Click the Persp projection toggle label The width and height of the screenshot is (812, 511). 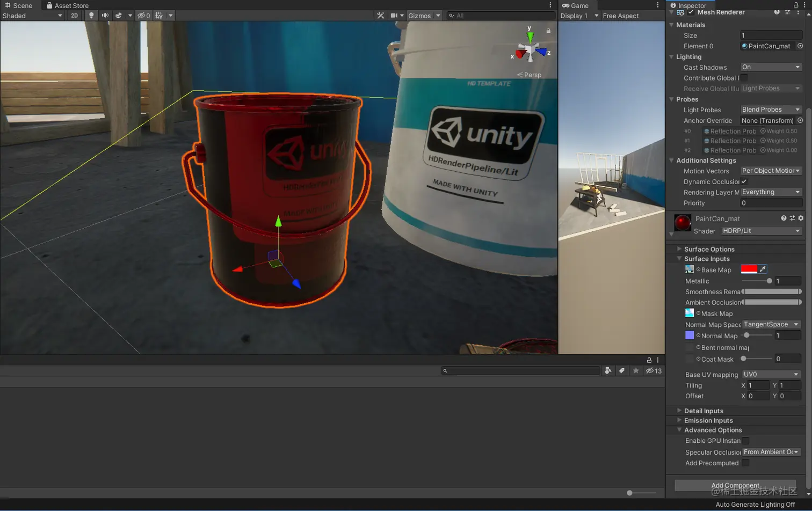pos(530,75)
